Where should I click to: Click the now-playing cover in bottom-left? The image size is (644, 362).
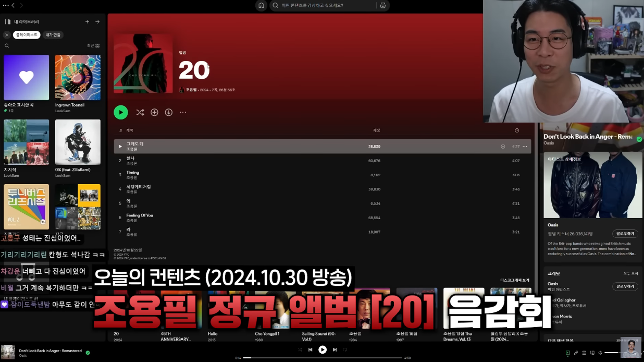coord(8,351)
